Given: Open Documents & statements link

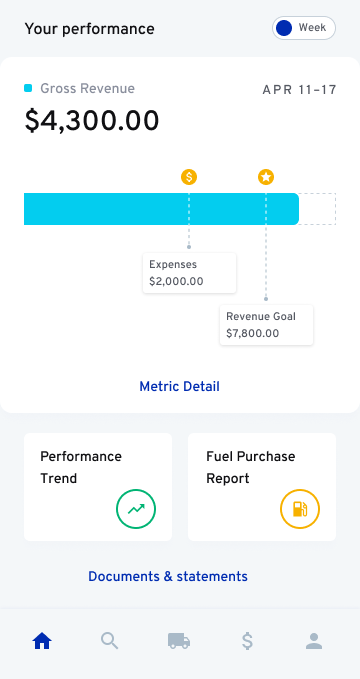Looking at the screenshot, I should point(168,576).
